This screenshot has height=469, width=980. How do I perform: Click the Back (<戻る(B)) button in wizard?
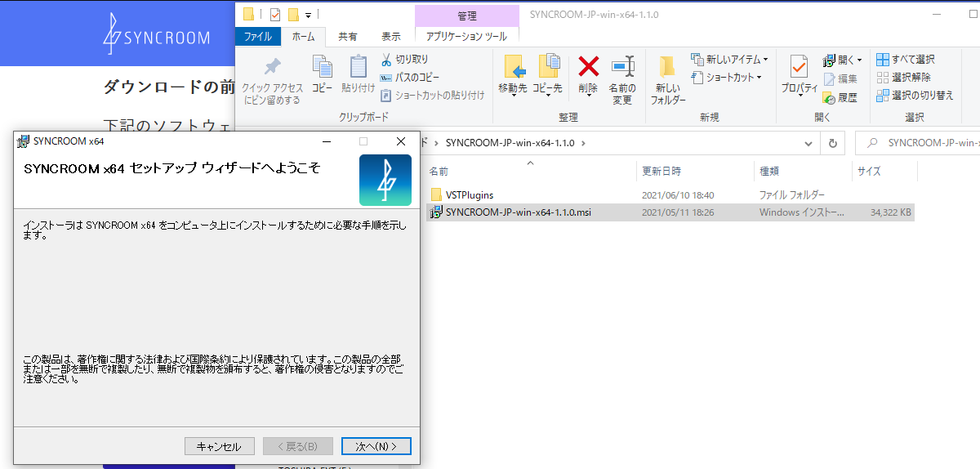(297, 446)
